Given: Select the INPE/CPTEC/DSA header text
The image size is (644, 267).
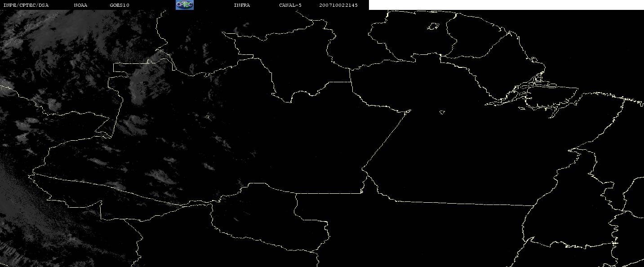Looking at the screenshot, I should click(26, 5).
